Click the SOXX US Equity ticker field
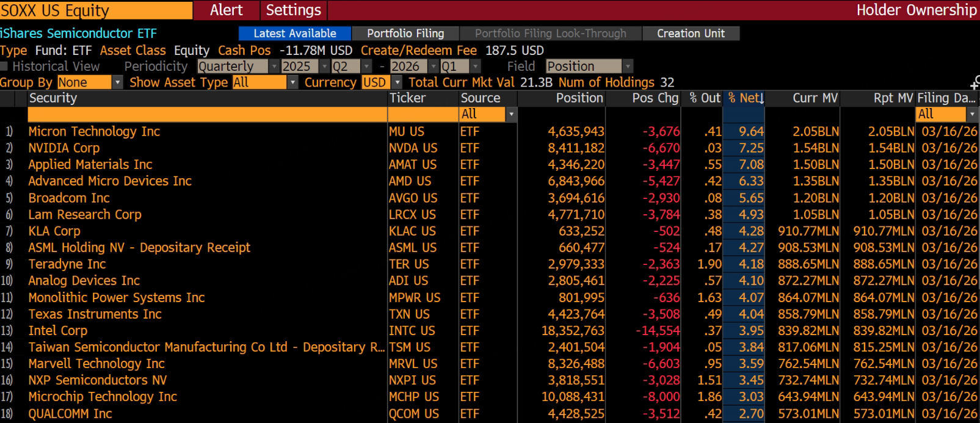This screenshot has height=423, width=980. tap(96, 10)
